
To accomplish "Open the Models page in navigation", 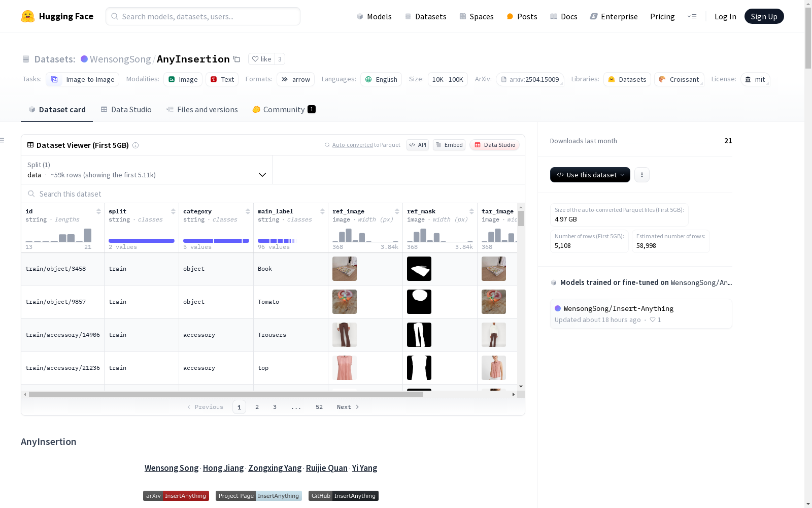I will (x=374, y=16).
